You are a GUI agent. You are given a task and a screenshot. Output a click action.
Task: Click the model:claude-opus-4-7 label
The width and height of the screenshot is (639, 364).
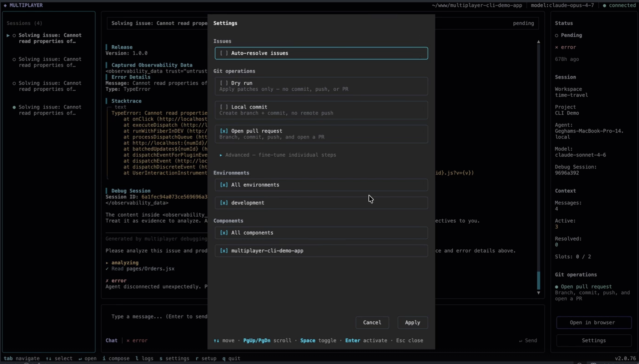pyautogui.click(x=562, y=5)
